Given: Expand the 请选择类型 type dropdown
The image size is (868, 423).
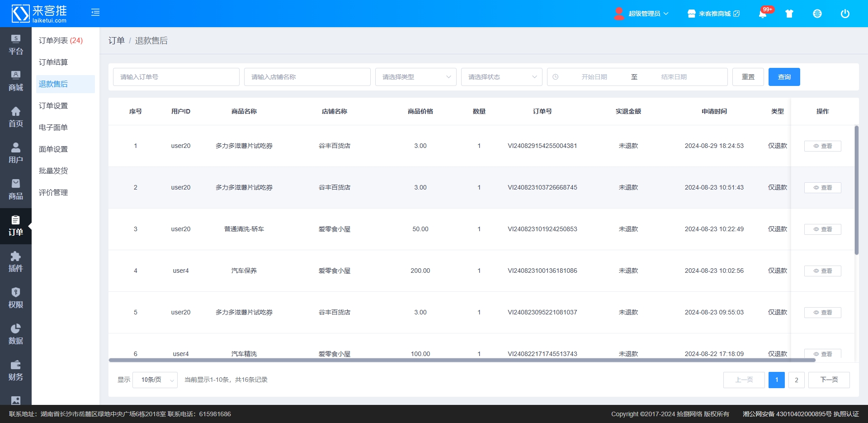Looking at the screenshot, I should tap(415, 77).
